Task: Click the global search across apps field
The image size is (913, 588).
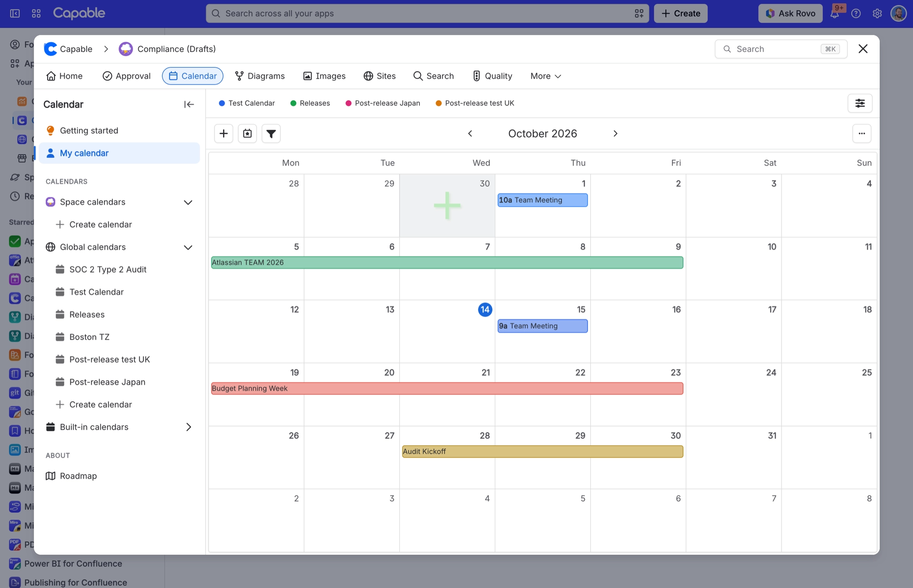Action: click(427, 14)
